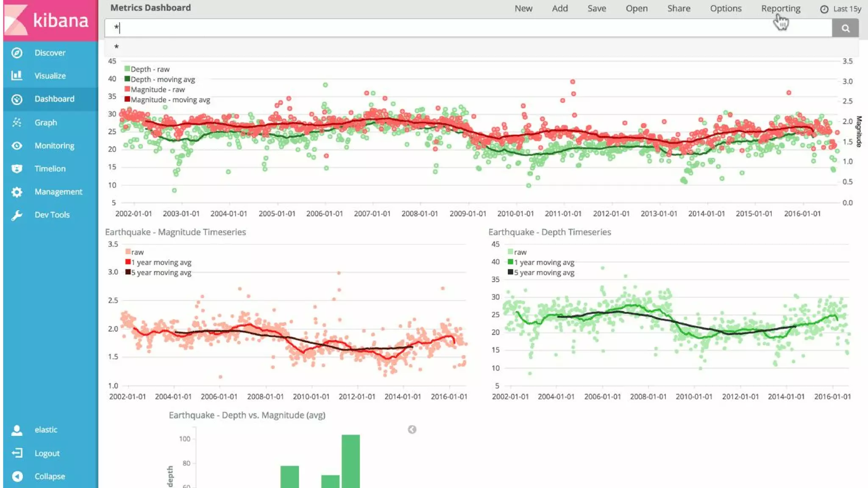Click the Graph nodes icon
868x488 pixels.
click(x=17, y=122)
